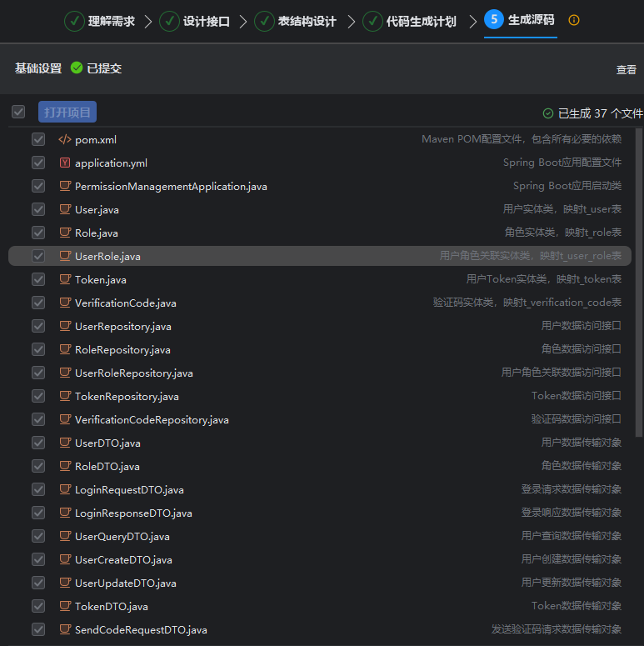Click the 打开项目 button

pyautogui.click(x=67, y=113)
